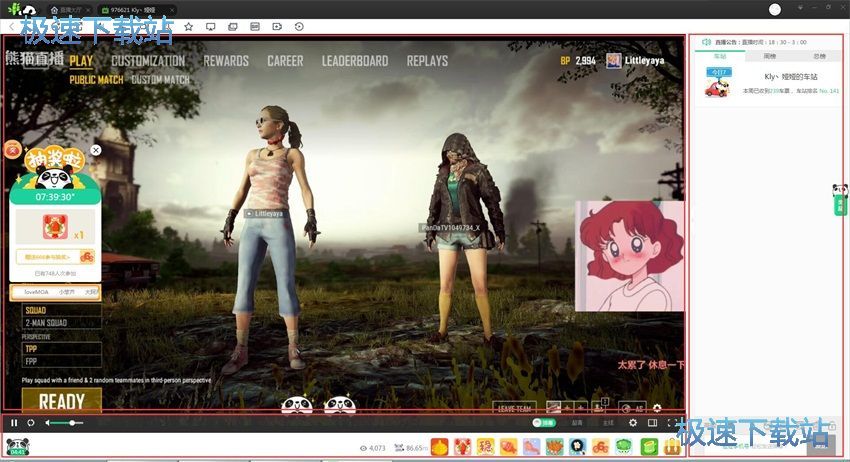Click the green side tab with the panda

pyautogui.click(x=840, y=200)
